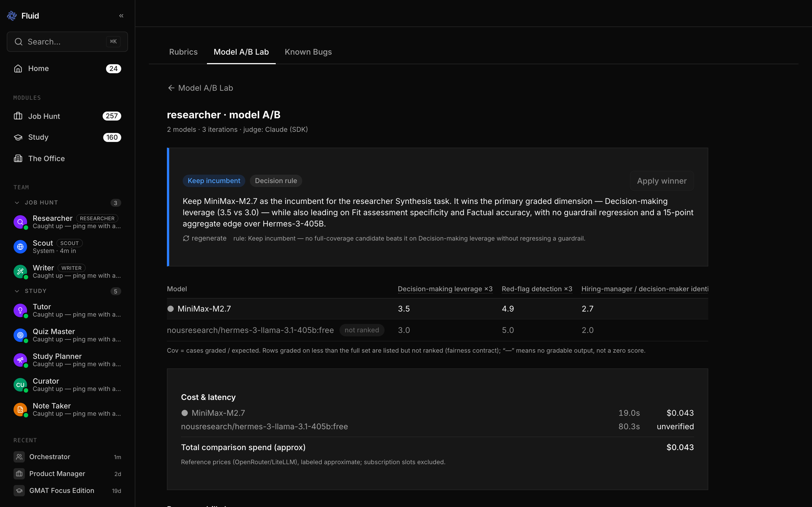This screenshot has width=812, height=507.
Task: Click the Scout globe avatar icon
Action: point(20,246)
